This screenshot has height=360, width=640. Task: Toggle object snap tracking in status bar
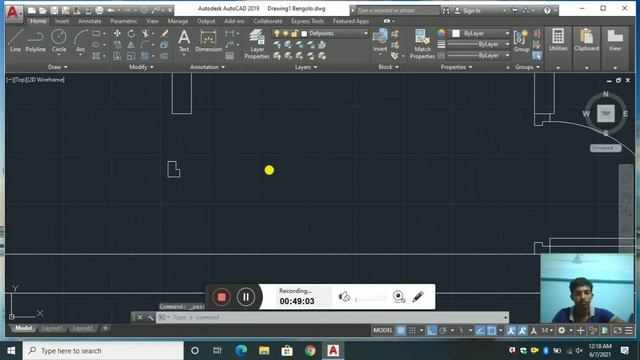tap(480, 330)
